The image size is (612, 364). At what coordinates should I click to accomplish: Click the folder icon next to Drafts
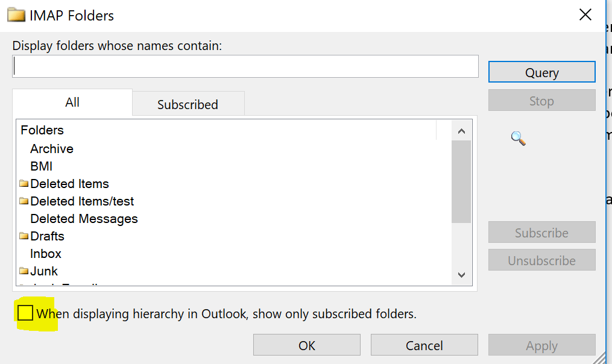(x=24, y=236)
